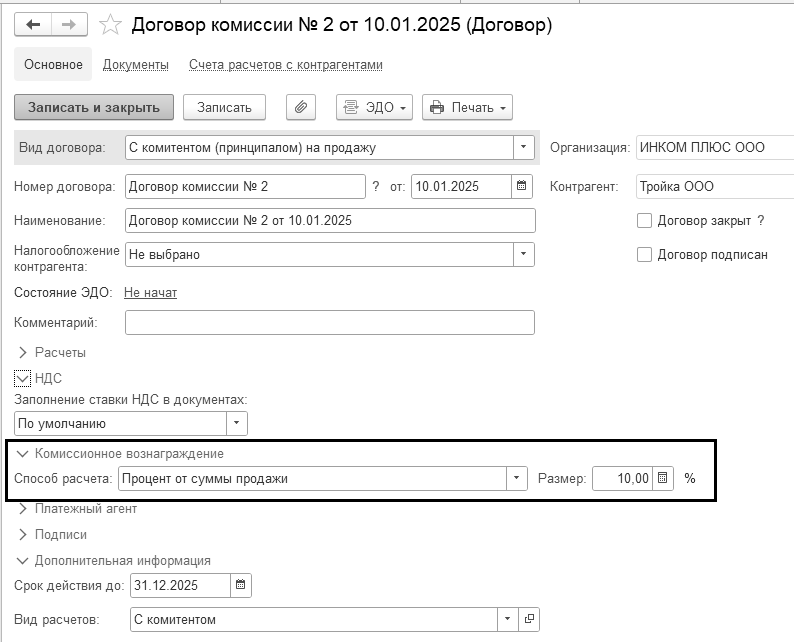Image resolution: width=794 pixels, height=642 pixels.
Task: Open attached files via paperclip icon
Action: 301,107
